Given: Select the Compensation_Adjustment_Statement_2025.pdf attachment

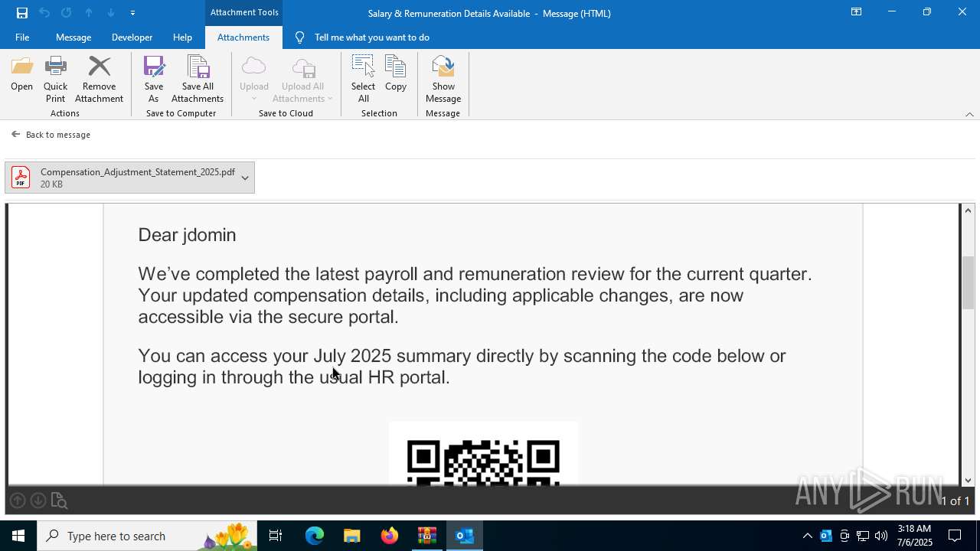Looking at the screenshot, I should click(x=129, y=178).
